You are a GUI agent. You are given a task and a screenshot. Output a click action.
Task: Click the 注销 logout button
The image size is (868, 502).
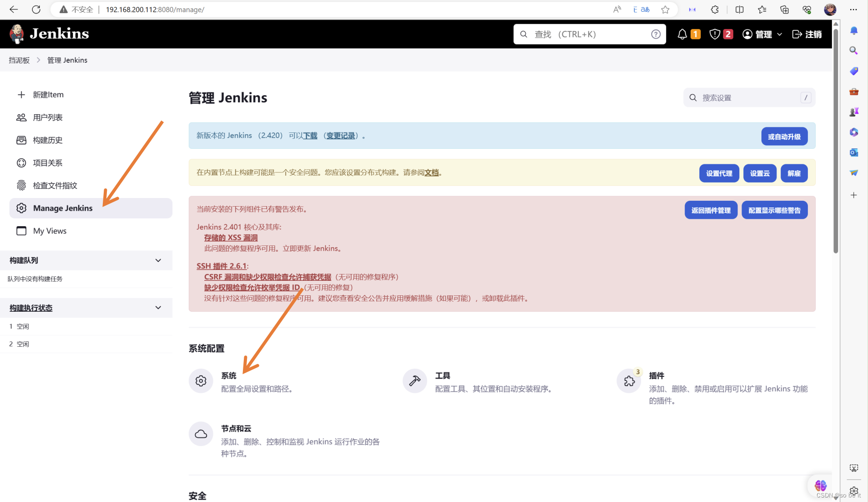coord(807,34)
